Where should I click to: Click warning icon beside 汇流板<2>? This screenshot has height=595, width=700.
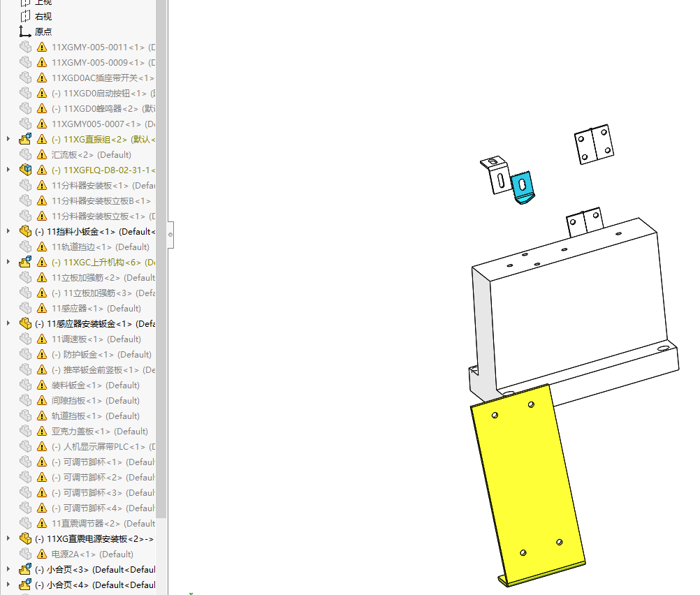(x=42, y=155)
